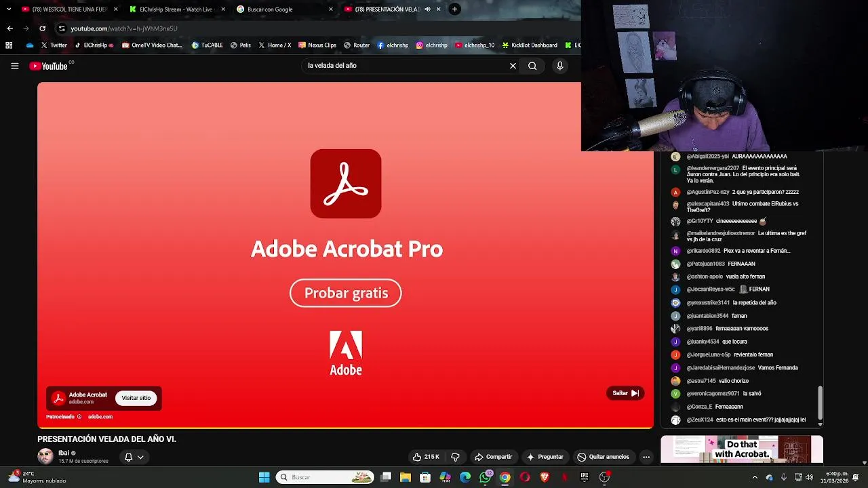Reload the page in the browser
This screenshot has width=868, height=488.
42,28
